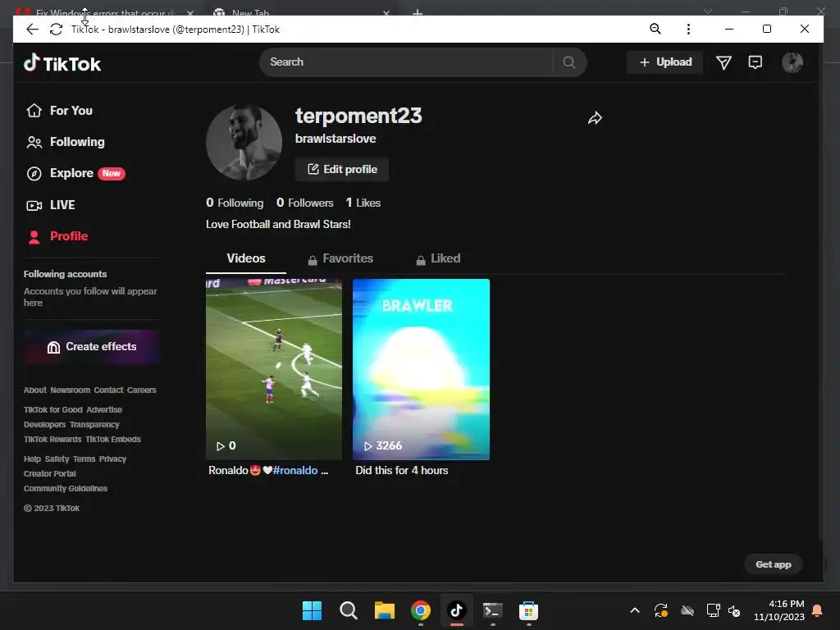Screen dimensions: 840x630
Task: Open TikTok Embeds link
Action: coord(113,440)
